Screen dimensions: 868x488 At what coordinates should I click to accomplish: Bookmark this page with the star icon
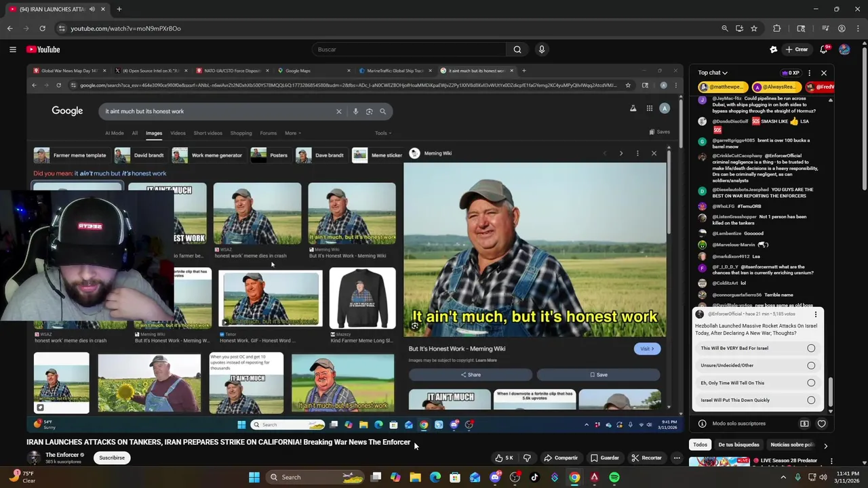(754, 28)
